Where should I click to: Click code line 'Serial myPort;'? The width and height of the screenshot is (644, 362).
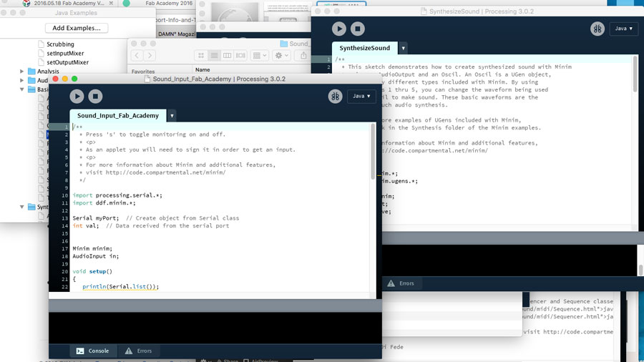click(96, 218)
